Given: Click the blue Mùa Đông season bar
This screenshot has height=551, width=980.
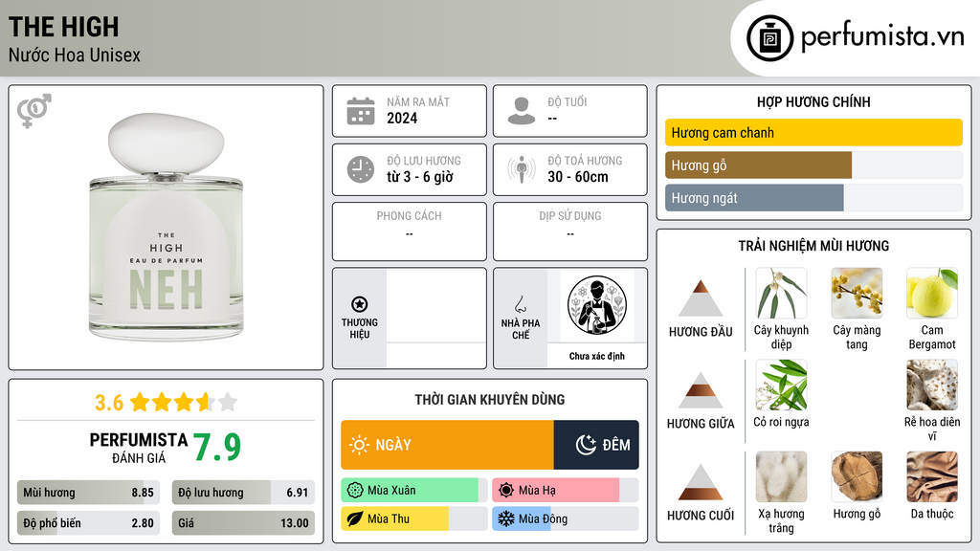Looking at the screenshot, I should click(x=522, y=518).
